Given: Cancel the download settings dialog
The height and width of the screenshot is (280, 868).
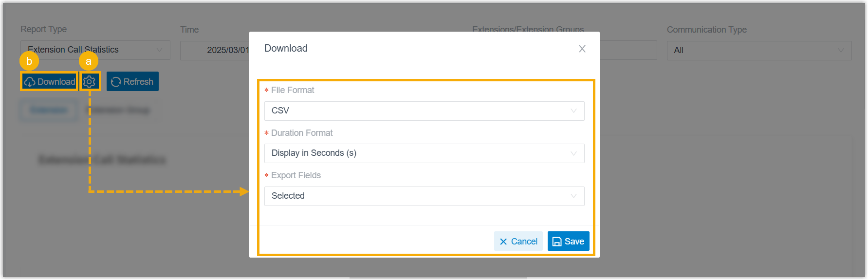Looking at the screenshot, I should click(x=518, y=242).
